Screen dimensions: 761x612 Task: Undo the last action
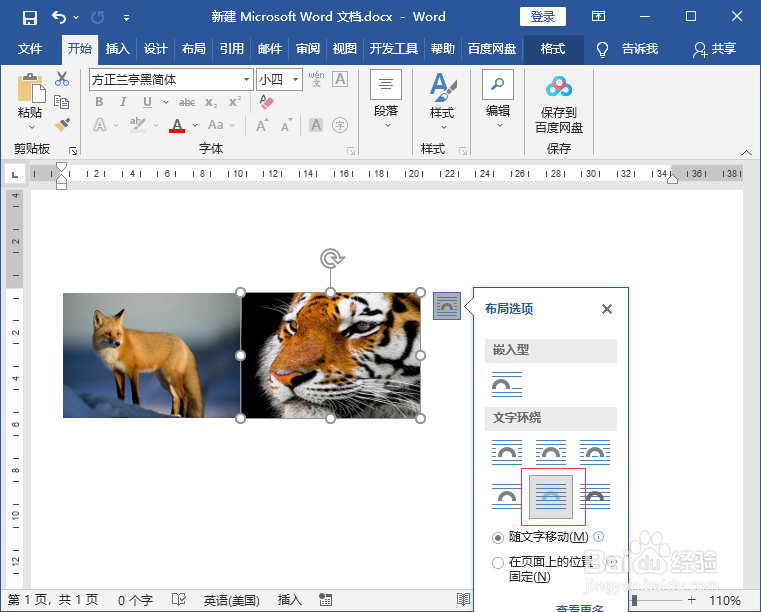(x=59, y=17)
